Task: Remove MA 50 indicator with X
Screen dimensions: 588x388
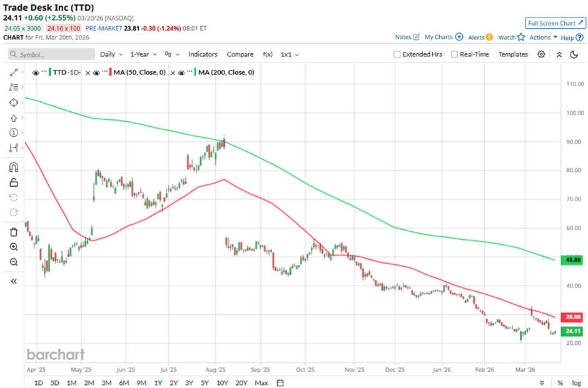Action: (173, 73)
